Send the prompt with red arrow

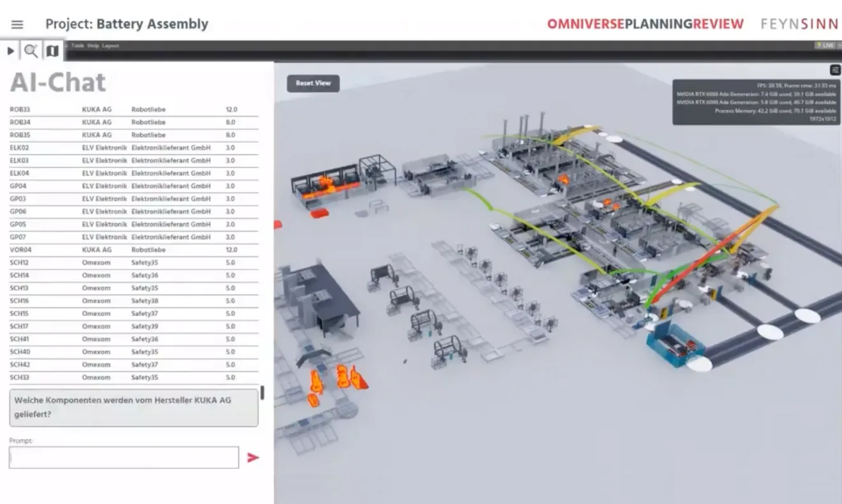[x=253, y=457]
